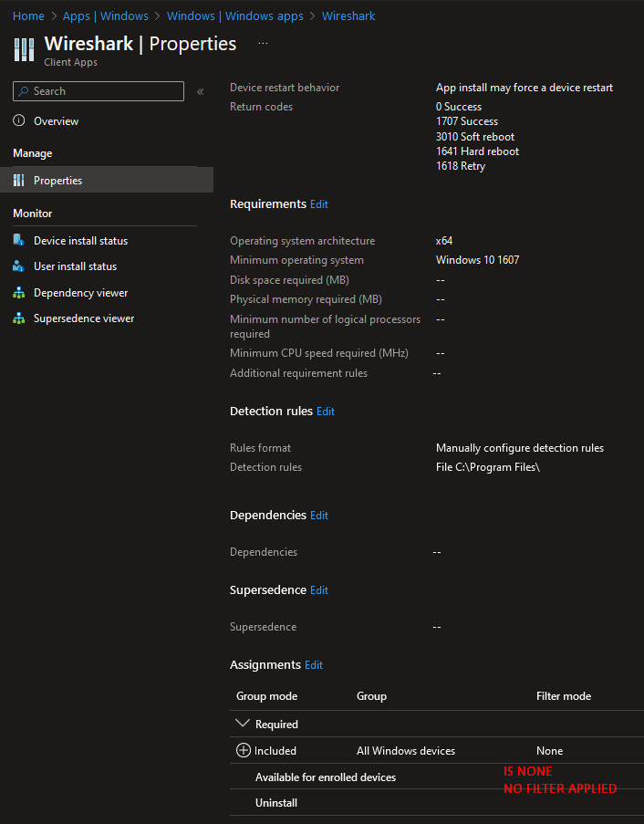Click the 0 Success return code
644x824 pixels.
pyautogui.click(x=459, y=106)
